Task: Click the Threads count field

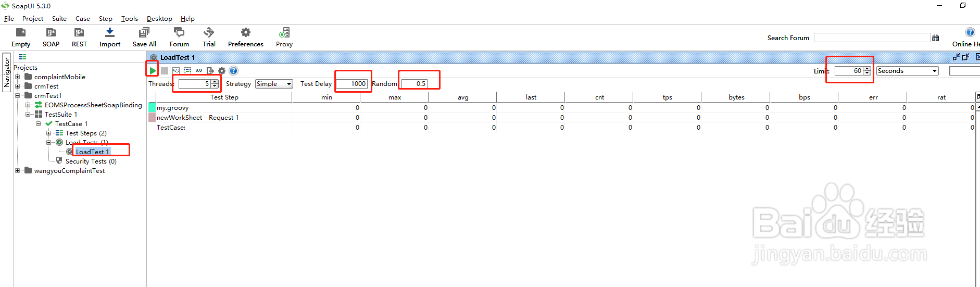Action: tap(195, 84)
